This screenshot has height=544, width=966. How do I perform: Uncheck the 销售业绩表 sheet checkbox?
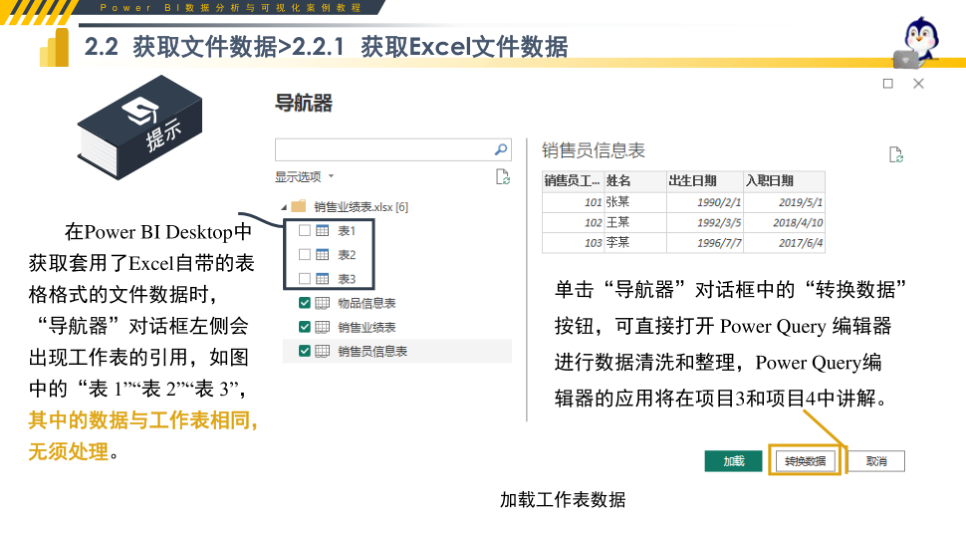tap(304, 327)
